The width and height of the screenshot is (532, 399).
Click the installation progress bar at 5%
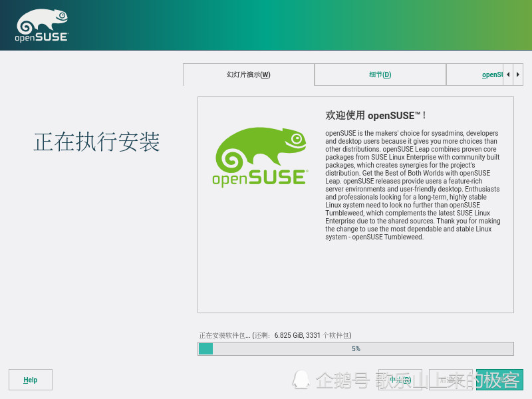pyautogui.click(x=356, y=348)
